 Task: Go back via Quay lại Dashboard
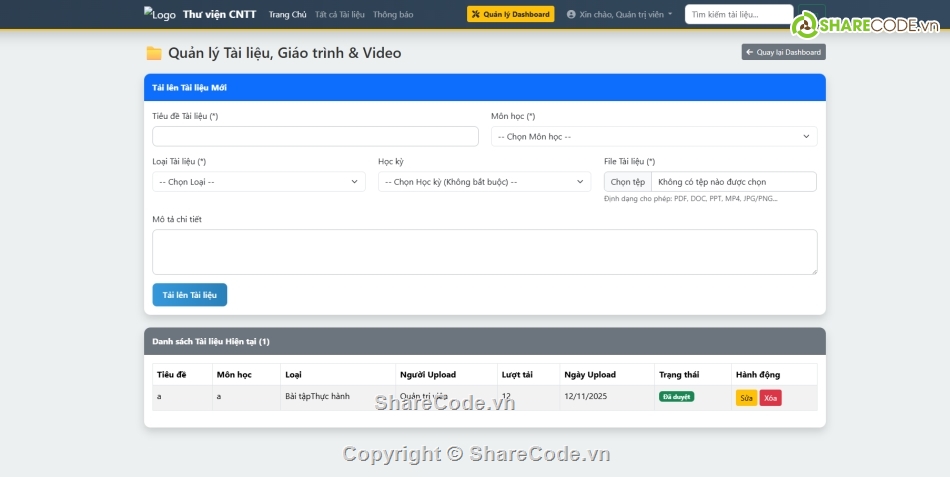[x=783, y=52]
